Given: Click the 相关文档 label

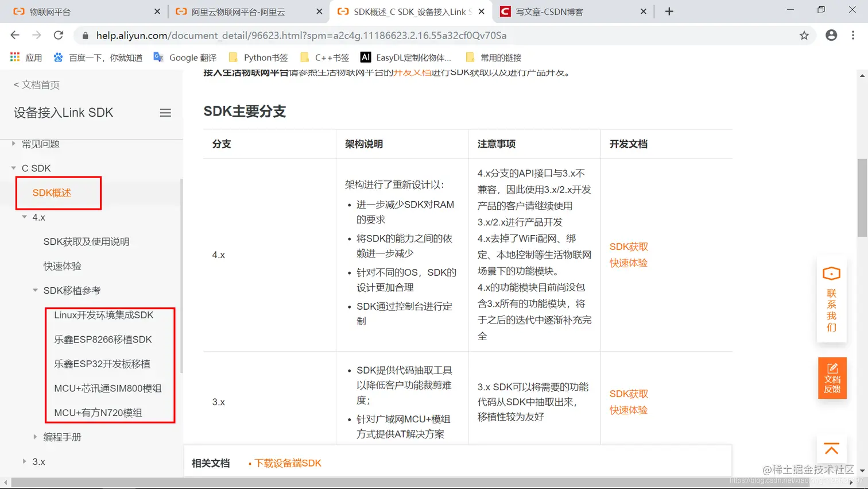Looking at the screenshot, I should [x=211, y=463].
